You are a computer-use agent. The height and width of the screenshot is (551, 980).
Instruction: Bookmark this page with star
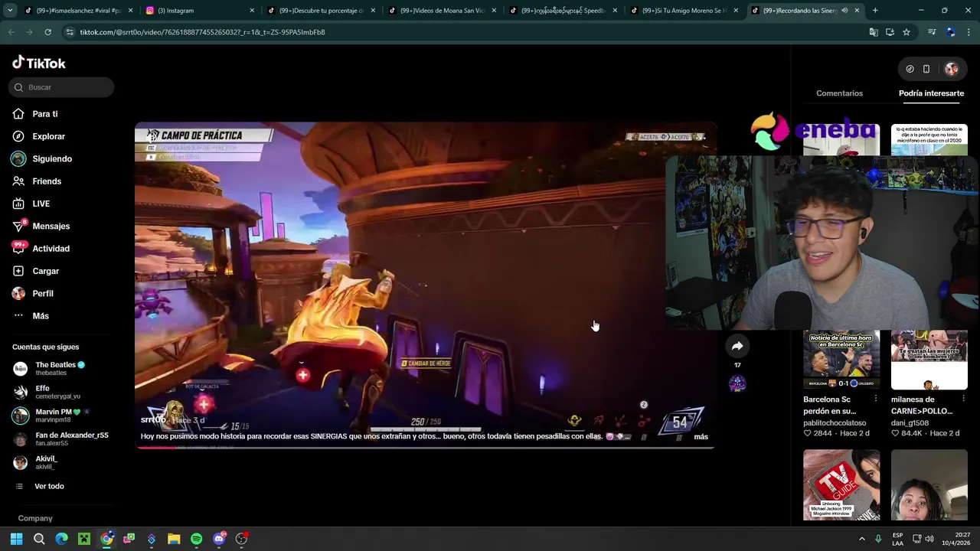coord(906,32)
